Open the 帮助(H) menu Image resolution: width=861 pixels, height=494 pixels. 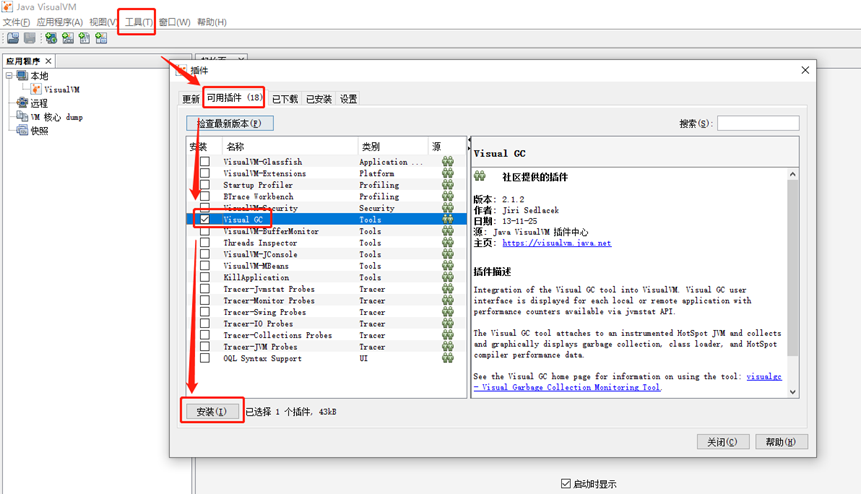212,22
